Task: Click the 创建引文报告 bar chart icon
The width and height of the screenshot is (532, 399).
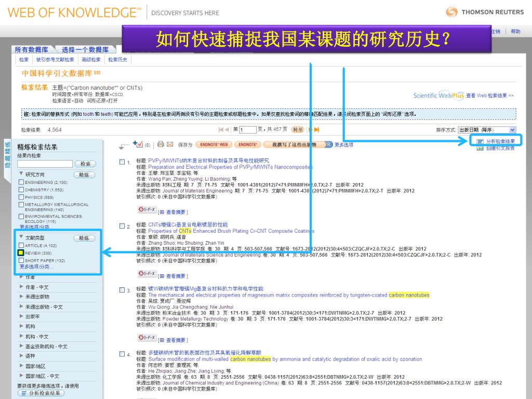Action: point(480,149)
